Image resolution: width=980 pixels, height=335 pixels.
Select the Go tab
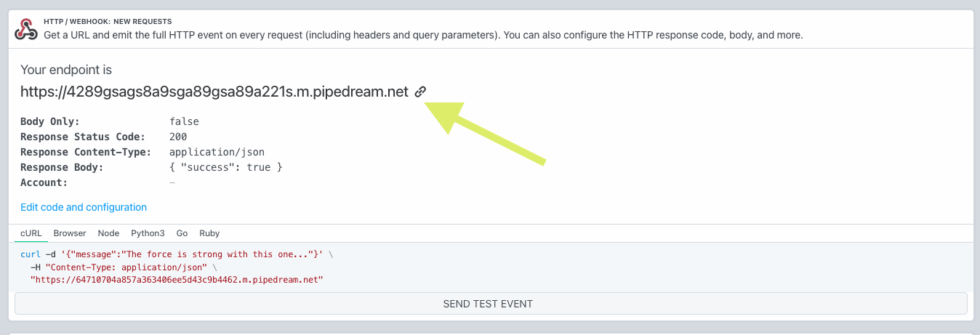(182, 233)
